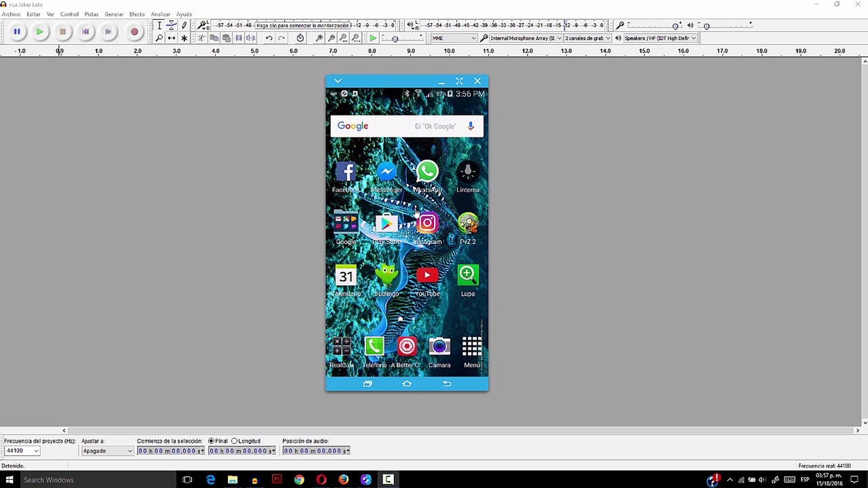Skip to start of the project
The width and height of the screenshot is (868, 488).
(x=85, y=32)
